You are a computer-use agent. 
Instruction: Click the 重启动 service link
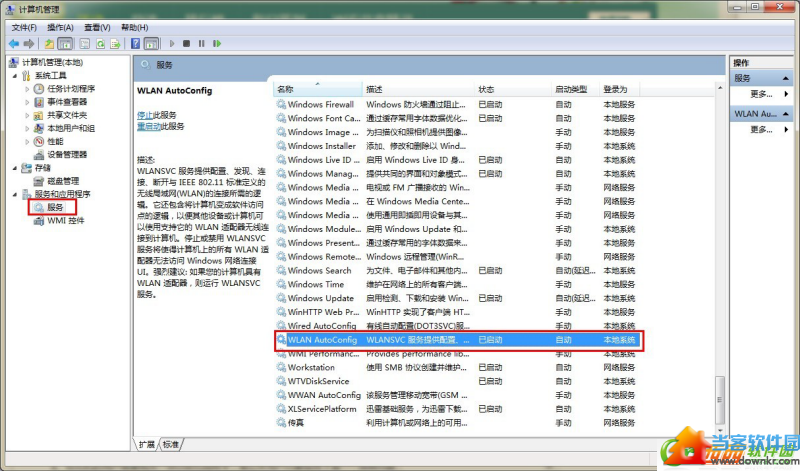click(149, 126)
